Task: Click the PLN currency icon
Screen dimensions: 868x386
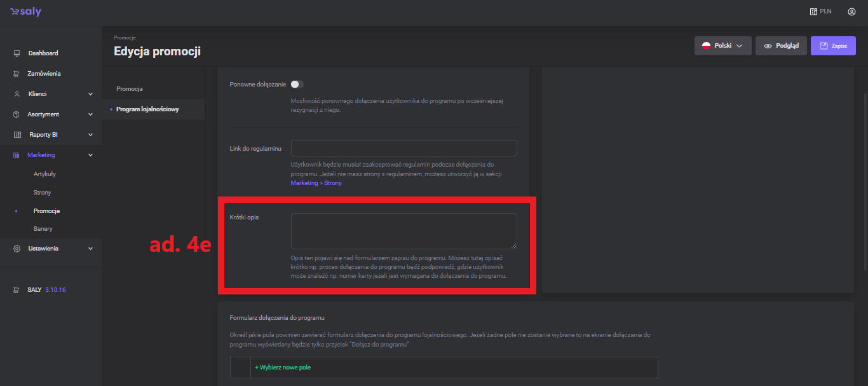Action: 813,11
